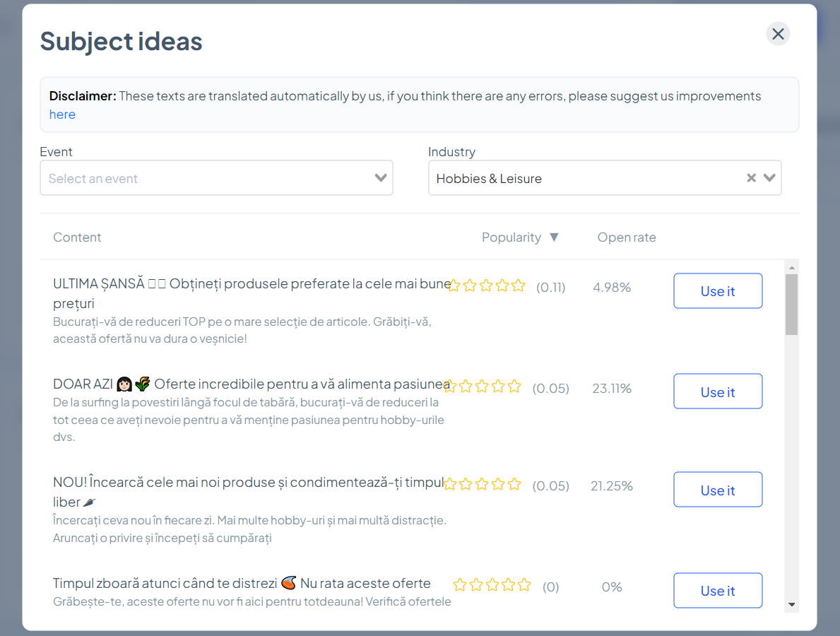
Task: Click the Open rate column header
Action: pyautogui.click(x=626, y=237)
